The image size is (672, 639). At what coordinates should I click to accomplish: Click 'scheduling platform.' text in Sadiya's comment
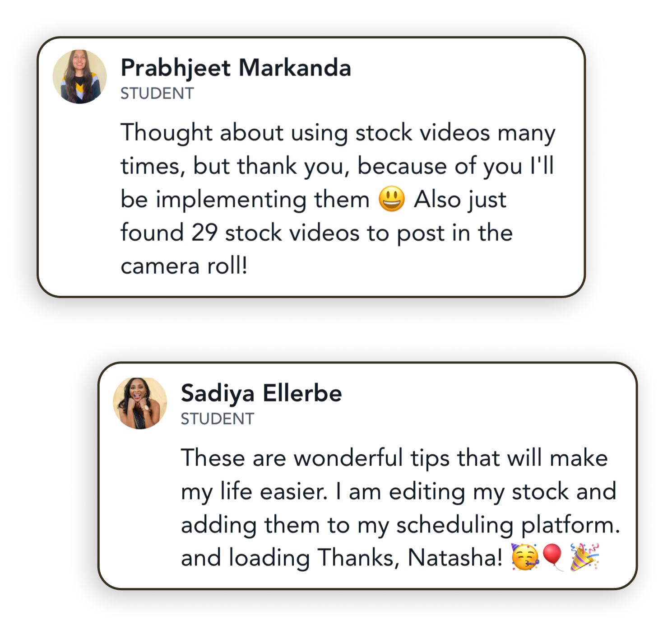click(508, 525)
